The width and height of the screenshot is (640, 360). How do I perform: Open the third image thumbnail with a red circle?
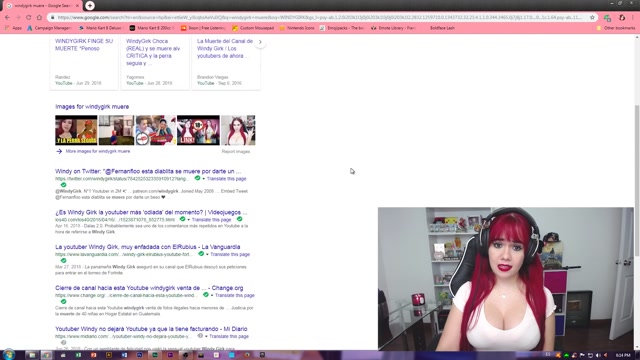[x=156, y=130]
